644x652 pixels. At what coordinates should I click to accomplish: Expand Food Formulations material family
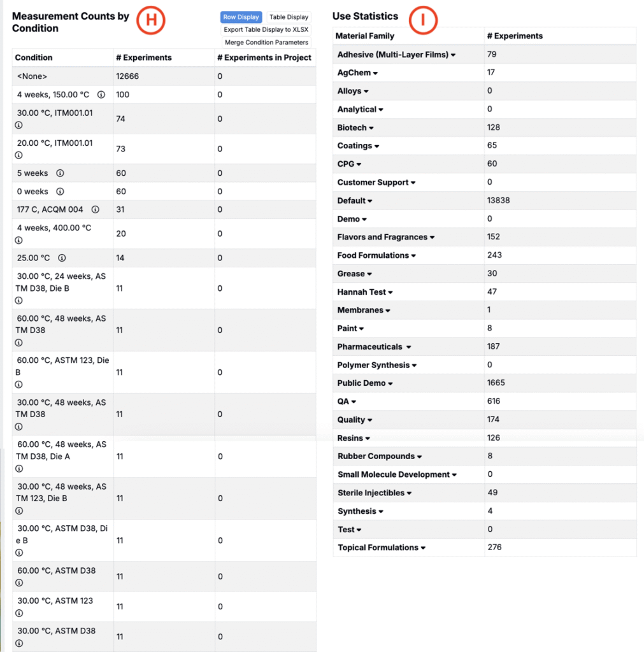coord(413,256)
